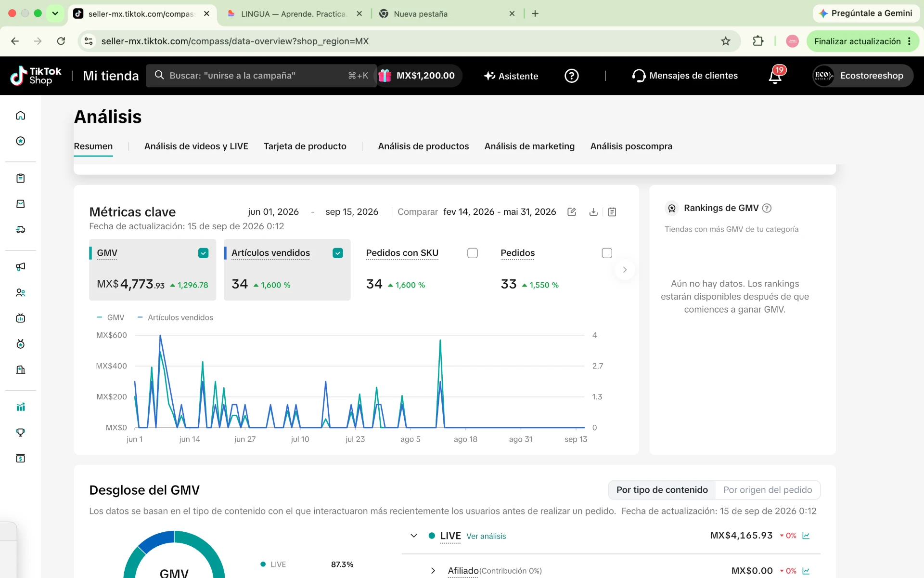Click the star-in-circle sidebar icon below home

point(20,141)
